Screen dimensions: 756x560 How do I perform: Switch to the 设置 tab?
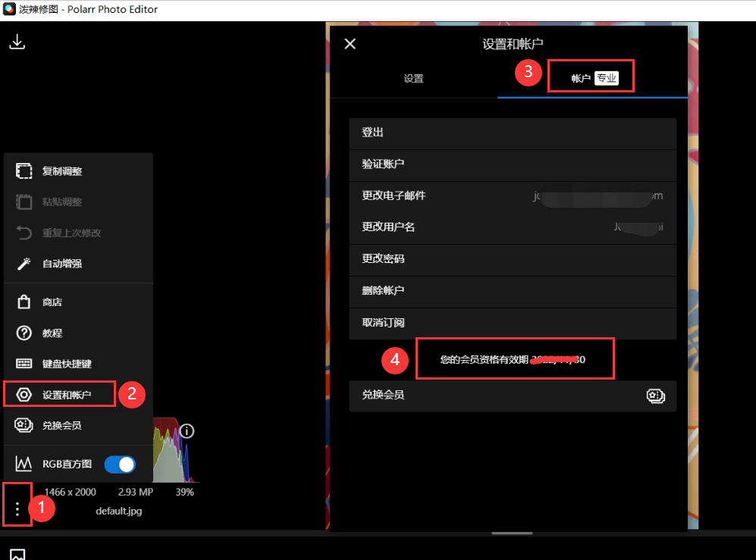click(413, 79)
